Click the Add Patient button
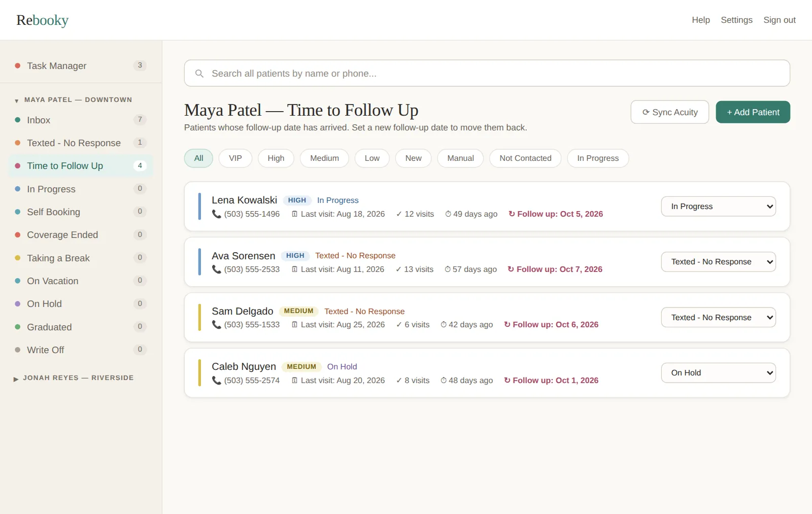 [753, 112]
